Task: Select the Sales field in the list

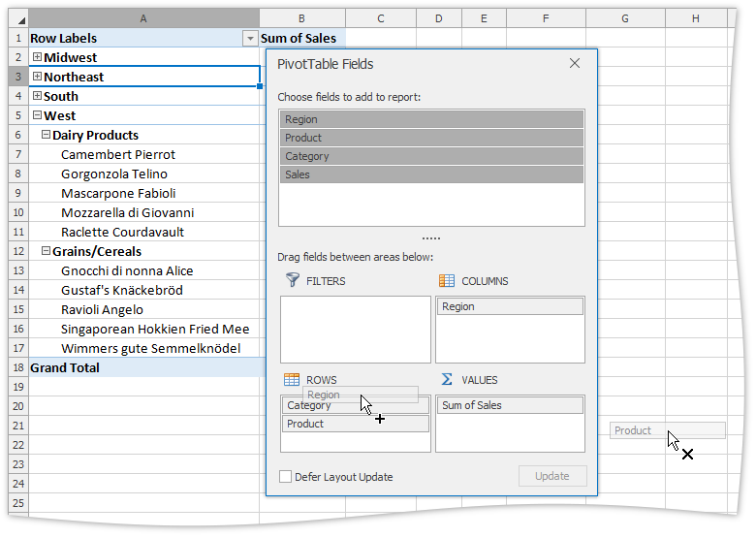Action: pos(431,174)
